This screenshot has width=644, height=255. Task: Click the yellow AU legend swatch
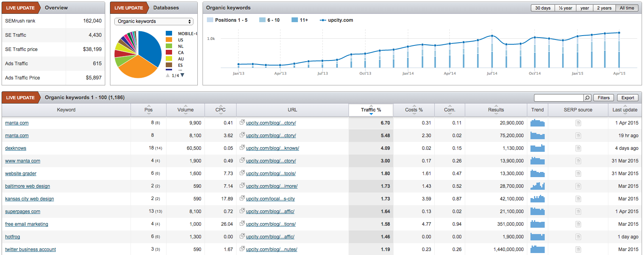(169, 59)
